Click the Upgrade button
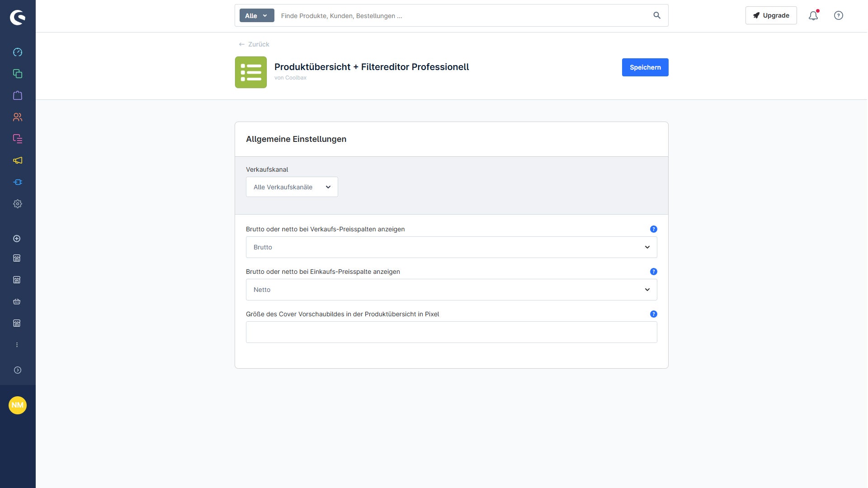This screenshot has width=868, height=488. click(771, 15)
